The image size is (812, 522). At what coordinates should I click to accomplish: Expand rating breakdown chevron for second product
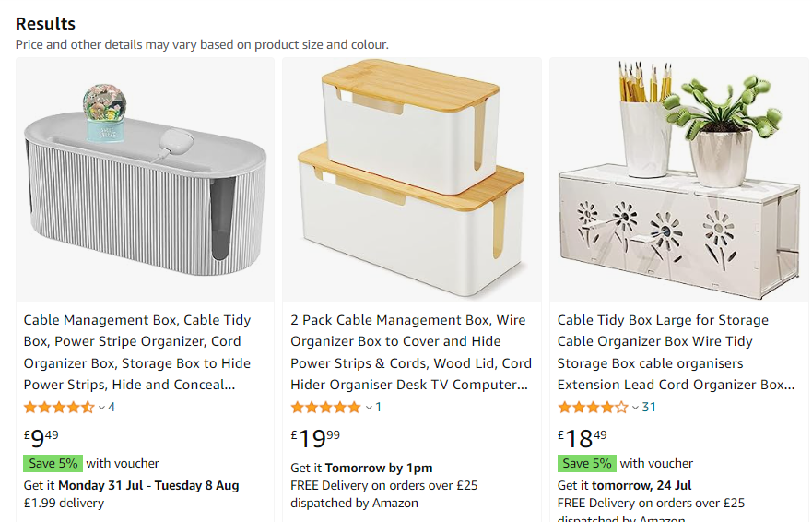pos(369,408)
